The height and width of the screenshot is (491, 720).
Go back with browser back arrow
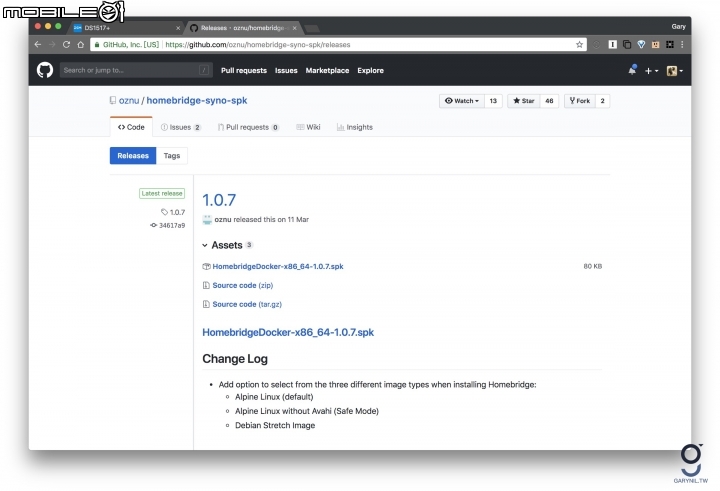click(x=38, y=45)
